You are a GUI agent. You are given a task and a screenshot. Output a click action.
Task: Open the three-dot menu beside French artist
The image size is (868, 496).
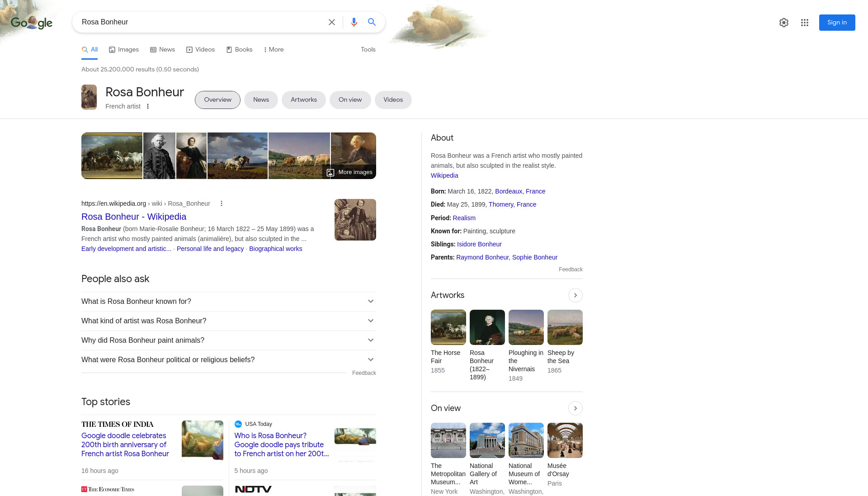tap(148, 106)
